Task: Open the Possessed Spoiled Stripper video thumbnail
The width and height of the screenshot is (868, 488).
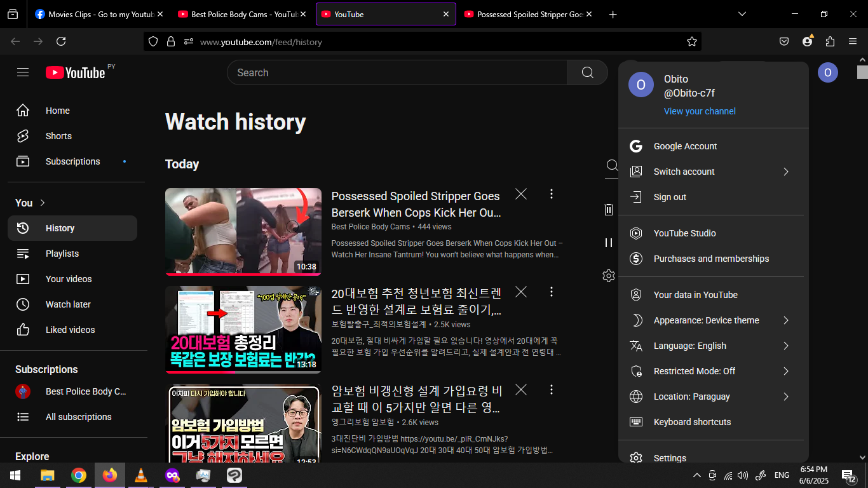Action: pos(243,232)
